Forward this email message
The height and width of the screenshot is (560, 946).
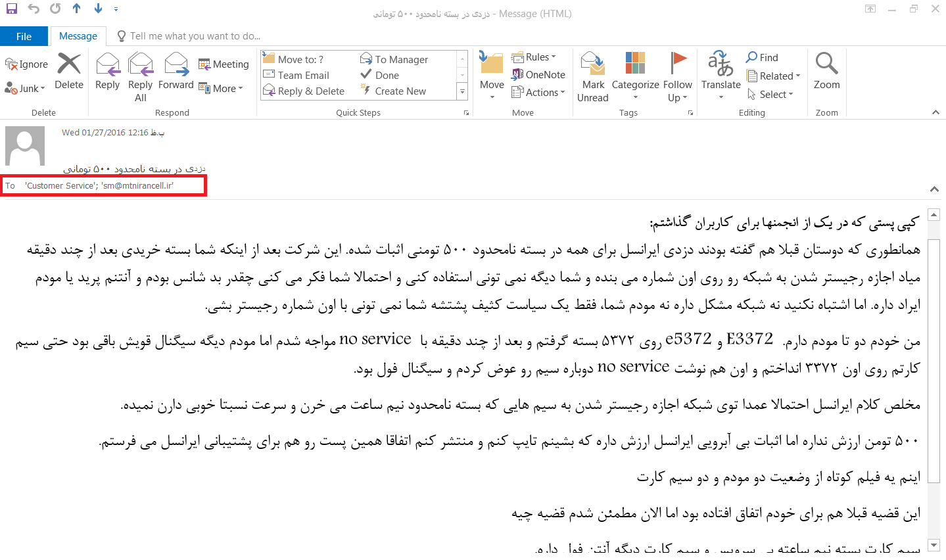176,71
